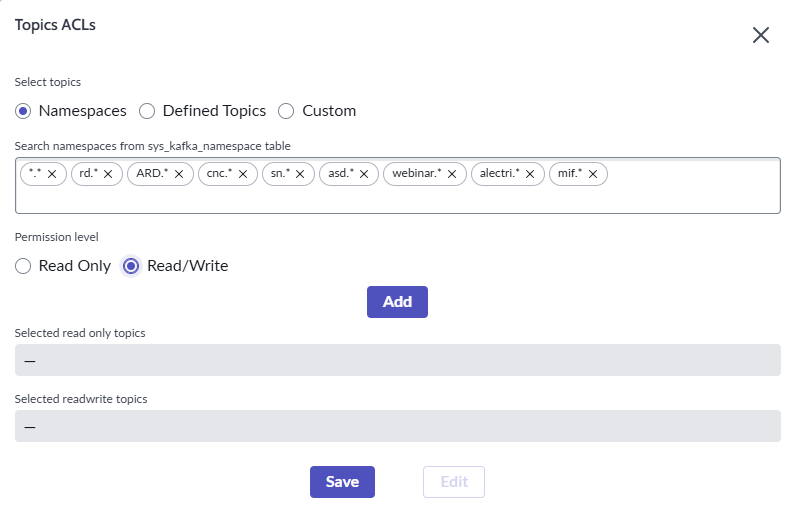Select the Defined Topics radio option
The width and height of the screenshot is (787, 509).
pos(147,111)
